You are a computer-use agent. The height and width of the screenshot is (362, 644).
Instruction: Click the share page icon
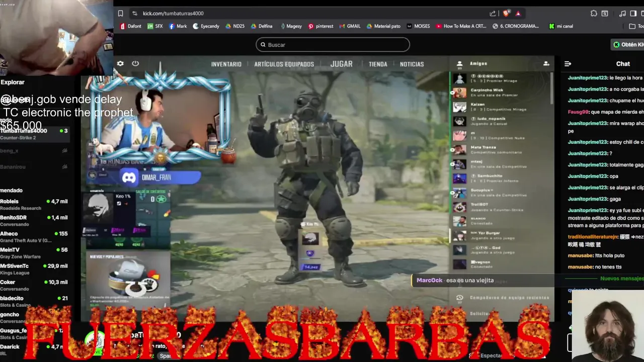tap(493, 14)
